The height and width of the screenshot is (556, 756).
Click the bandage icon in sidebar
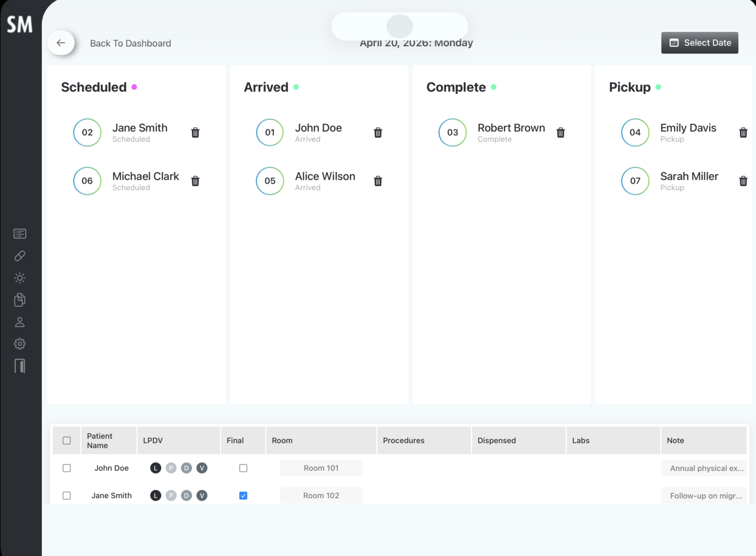pyautogui.click(x=20, y=256)
